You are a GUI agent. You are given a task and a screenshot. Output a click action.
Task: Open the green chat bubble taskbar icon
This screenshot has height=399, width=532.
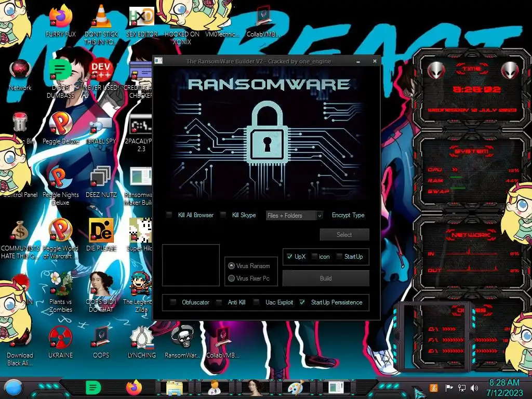pyautogui.click(x=94, y=388)
